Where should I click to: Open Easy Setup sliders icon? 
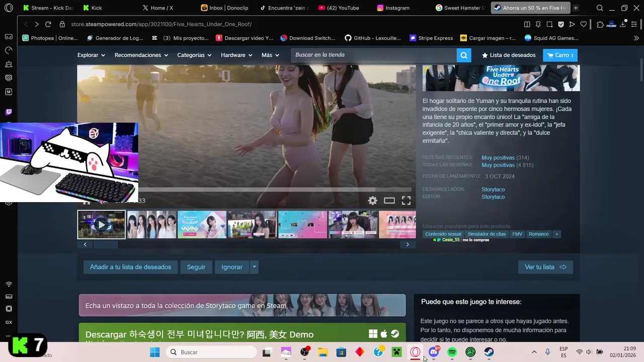pyautogui.click(x=634, y=24)
